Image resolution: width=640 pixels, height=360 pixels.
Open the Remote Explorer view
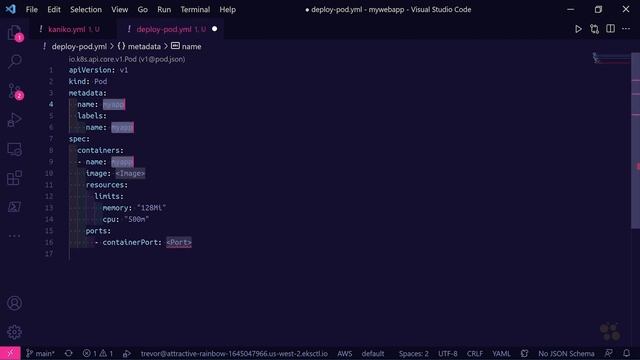click(14, 149)
